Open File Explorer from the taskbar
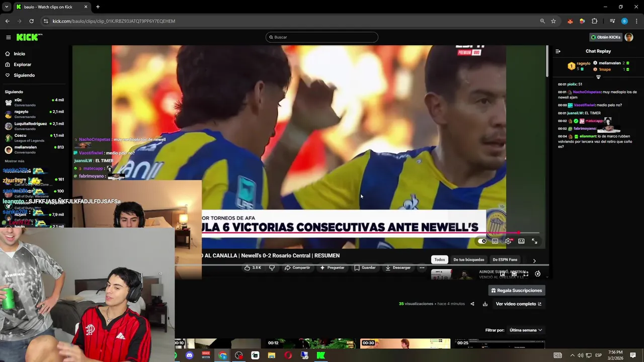The width and height of the screenshot is (644, 362). tap(272, 355)
